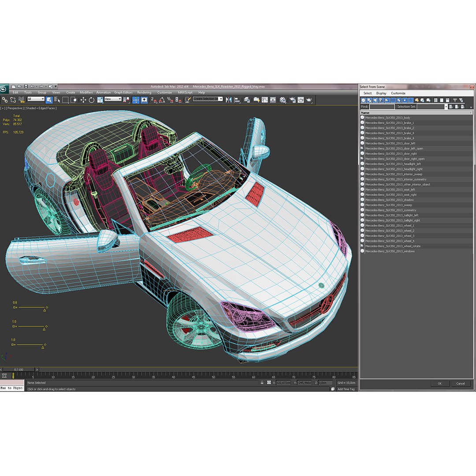Click the Find input field
Viewport: 476px width, 476px height.
click(x=382, y=107)
